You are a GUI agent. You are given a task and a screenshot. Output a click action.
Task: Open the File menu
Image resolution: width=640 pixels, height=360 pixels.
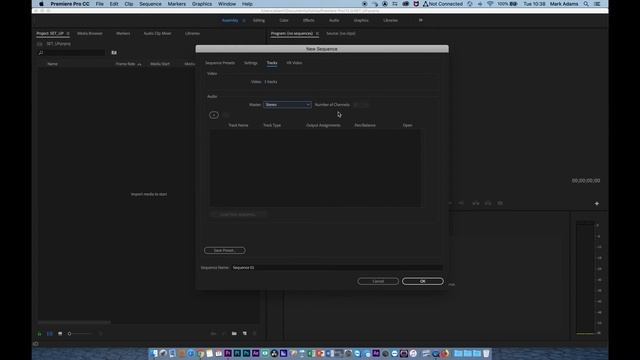point(100,4)
